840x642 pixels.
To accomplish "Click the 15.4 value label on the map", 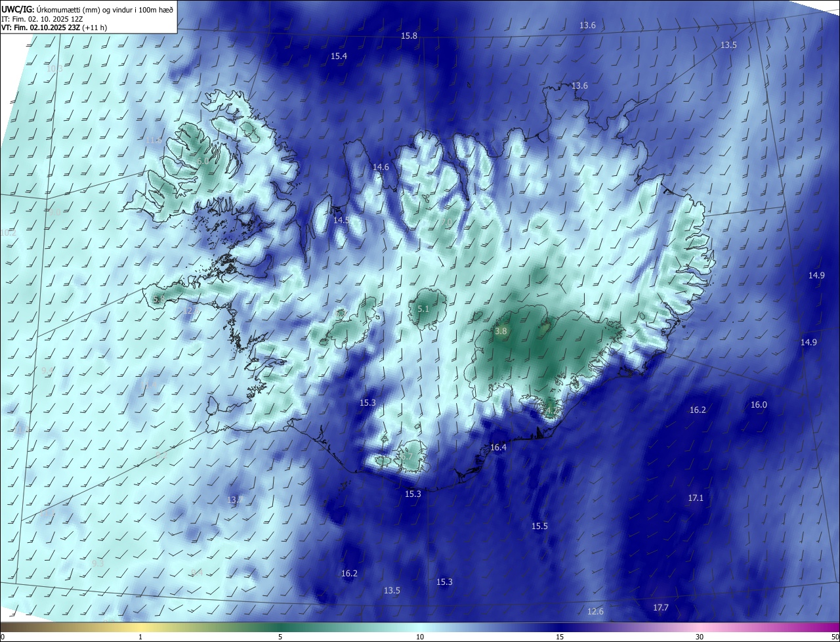I will pyautogui.click(x=339, y=56).
